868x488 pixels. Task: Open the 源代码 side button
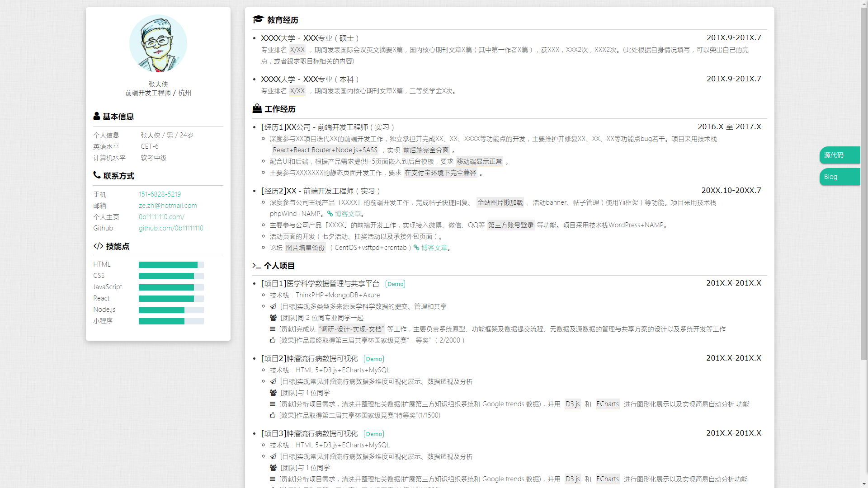[840, 155]
